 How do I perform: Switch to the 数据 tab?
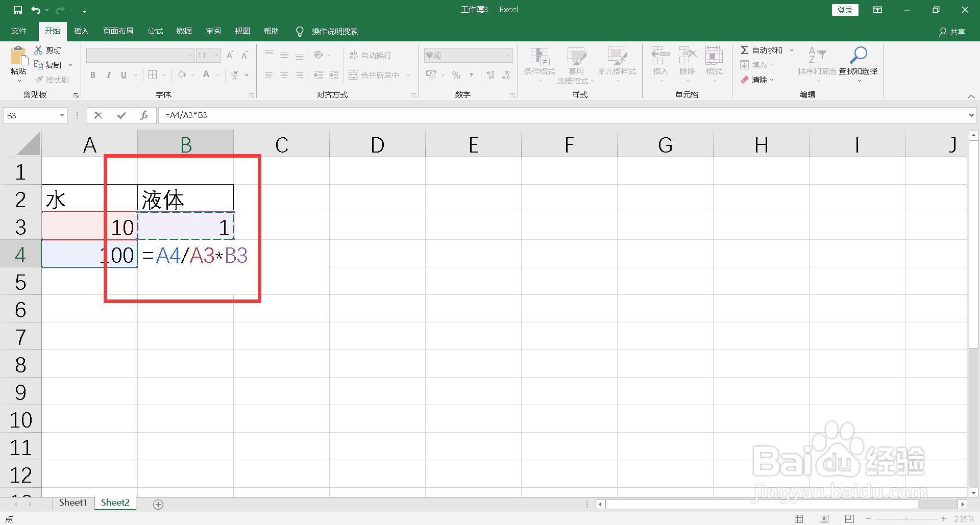coord(184,31)
